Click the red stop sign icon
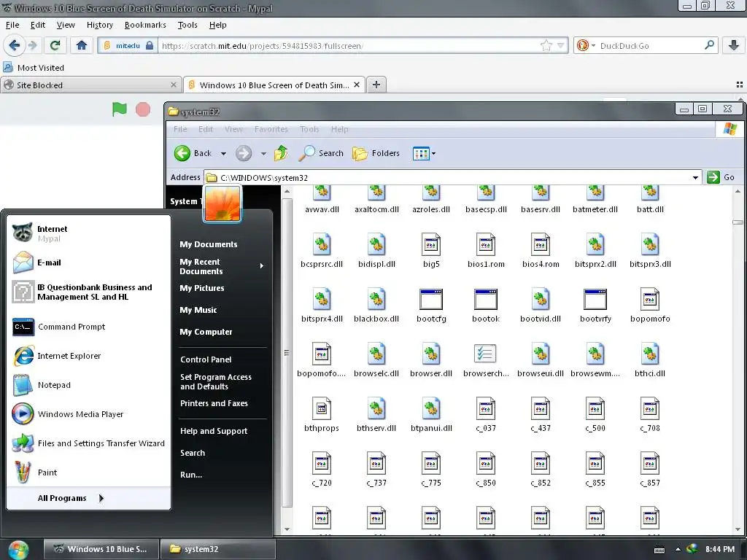Image resolution: width=747 pixels, height=560 pixels. [x=143, y=109]
